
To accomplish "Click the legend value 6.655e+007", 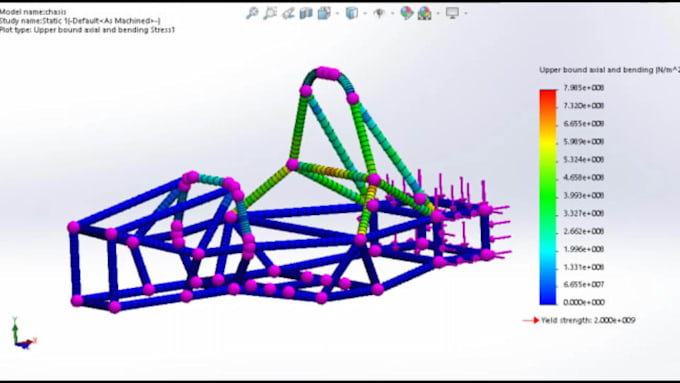I will point(584,285).
